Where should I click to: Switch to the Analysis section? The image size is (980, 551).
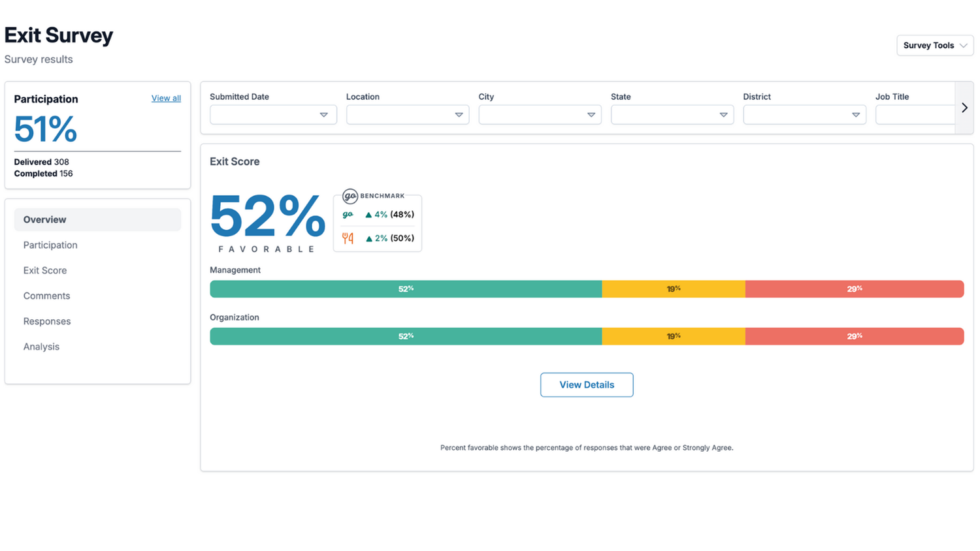[41, 347]
